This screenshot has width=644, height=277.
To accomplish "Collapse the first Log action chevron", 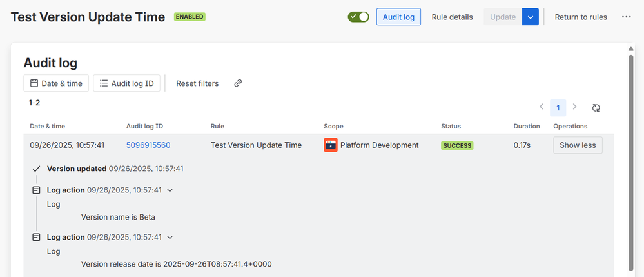I will 170,190.
